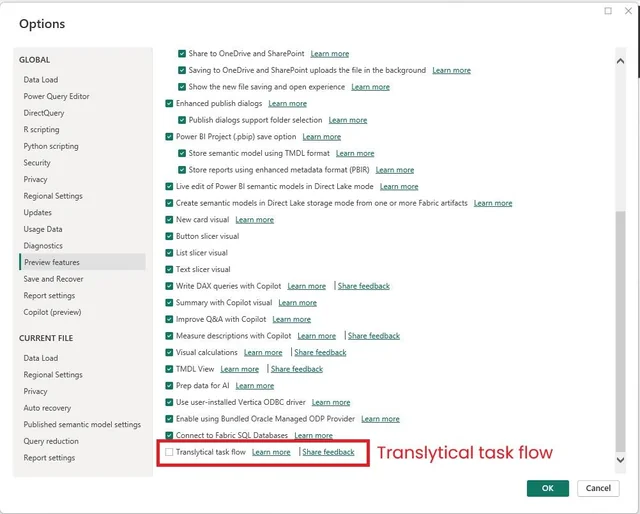Uncheck Improve Q&A with Copilot
The width and height of the screenshot is (640, 514).
pos(169,319)
